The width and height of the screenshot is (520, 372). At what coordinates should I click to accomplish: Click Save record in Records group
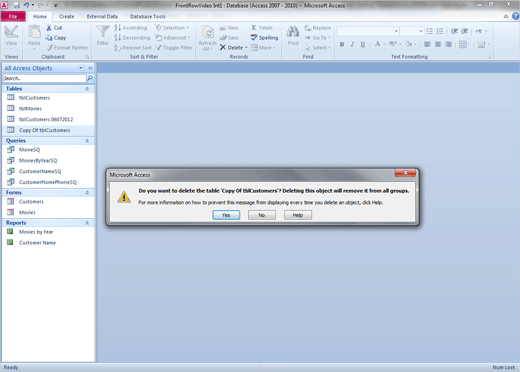(229, 38)
